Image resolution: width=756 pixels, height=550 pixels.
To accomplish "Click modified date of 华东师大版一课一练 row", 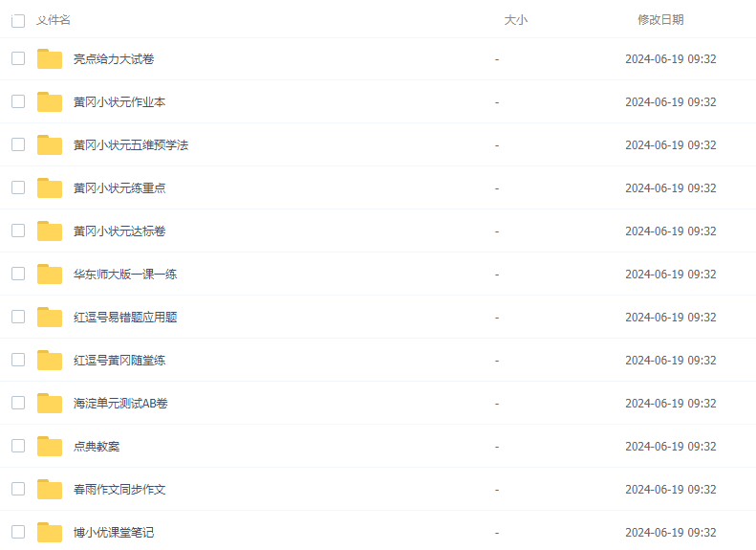I will pos(671,274).
